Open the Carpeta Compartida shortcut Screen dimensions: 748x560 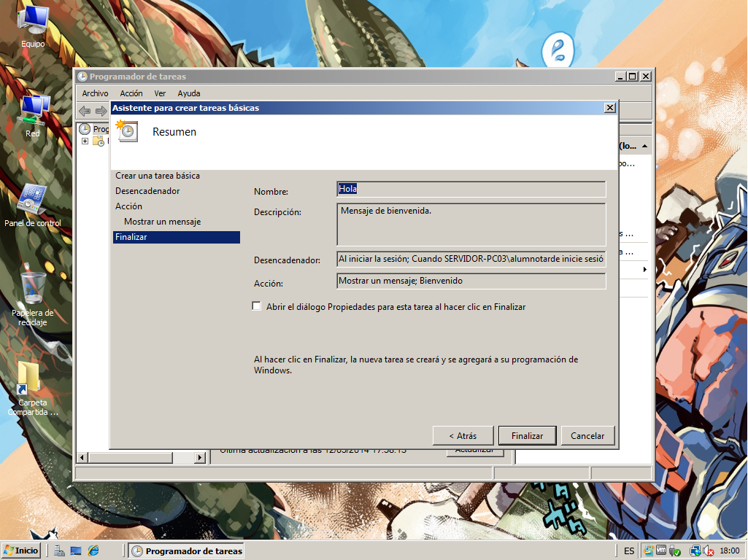[33, 389]
